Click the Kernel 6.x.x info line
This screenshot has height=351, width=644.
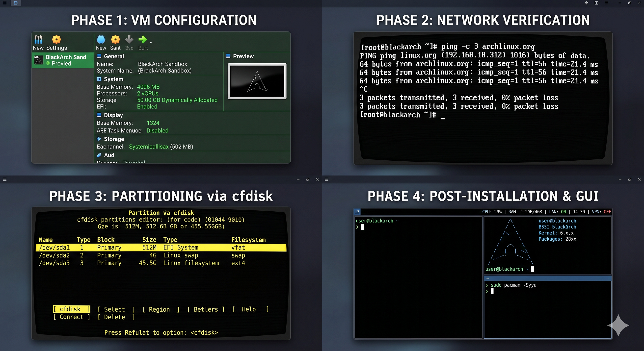pos(556,233)
